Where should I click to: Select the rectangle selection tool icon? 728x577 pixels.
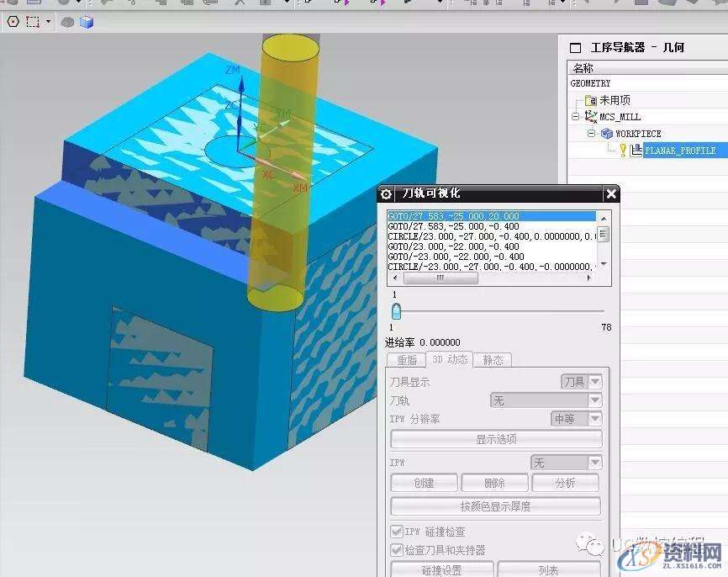coord(31,21)
